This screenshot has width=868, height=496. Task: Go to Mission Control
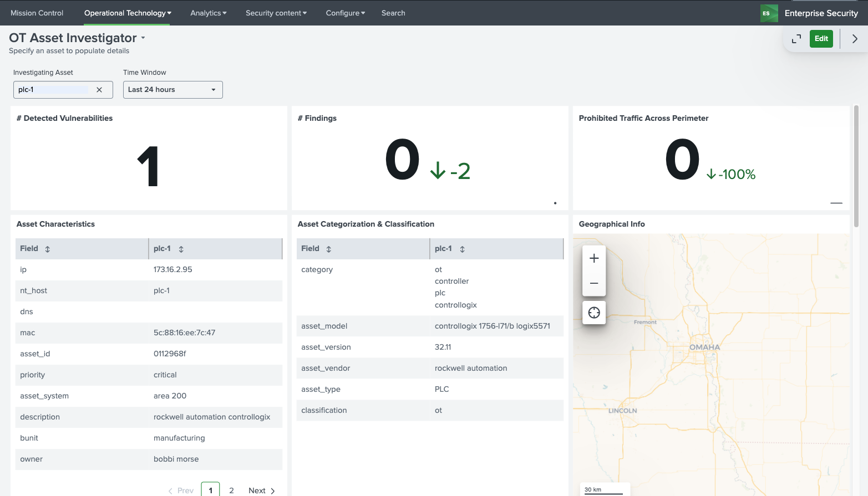37,13
